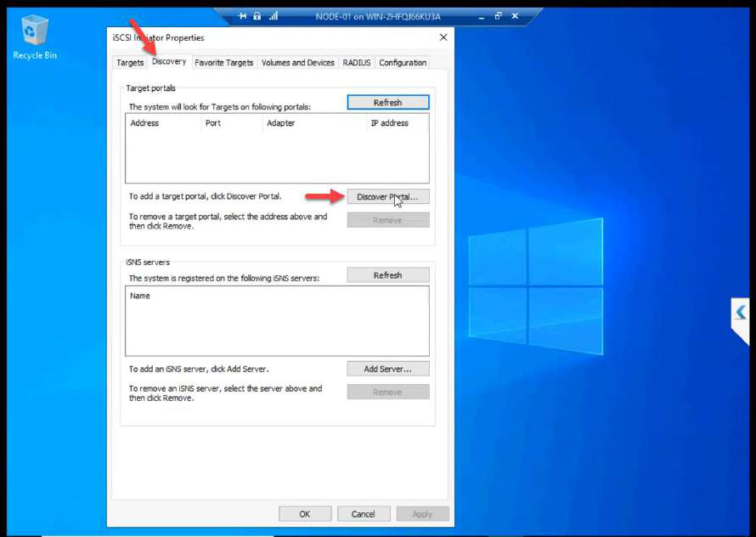
Task: Refresh the Target portals list
Action: pyautogui.click(x=388, y=102)
